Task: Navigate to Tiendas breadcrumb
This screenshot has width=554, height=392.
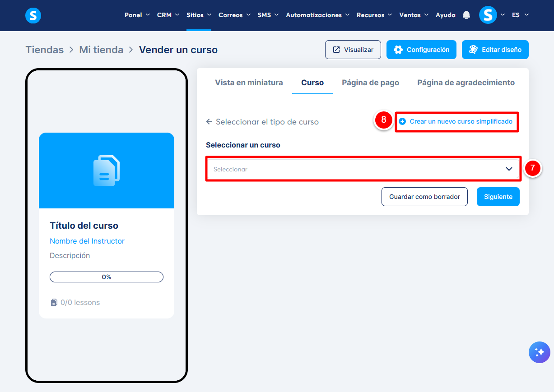Action: pyautogui.click(x=45, y=50)
